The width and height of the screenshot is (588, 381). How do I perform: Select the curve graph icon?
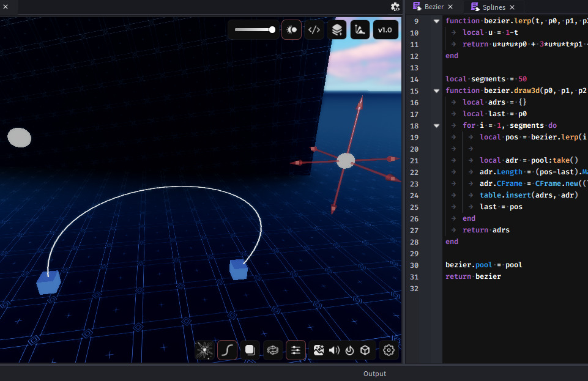(x=360, y=29)
